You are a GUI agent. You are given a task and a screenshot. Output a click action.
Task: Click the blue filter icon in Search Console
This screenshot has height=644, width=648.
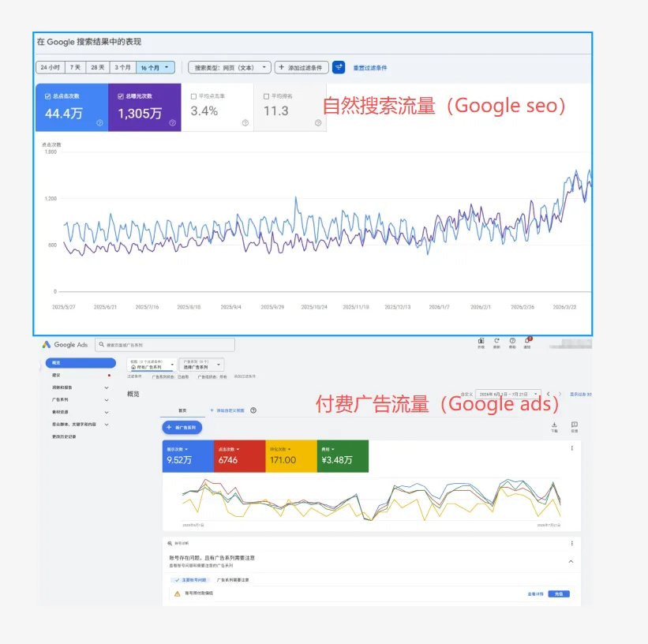tap(339, 67)
